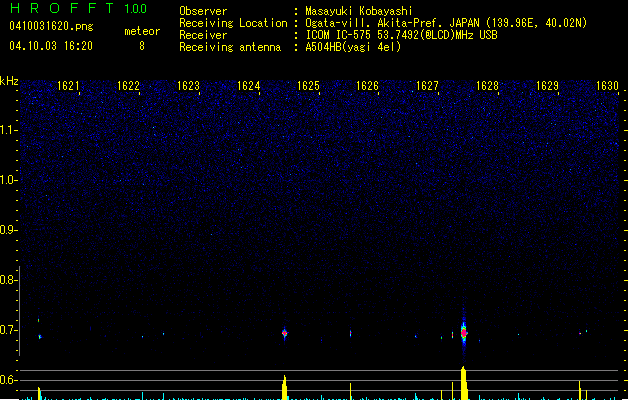Click the tallest yellow power peak near 1627.5
Screen dimensions: 629x400
(464, 383)
